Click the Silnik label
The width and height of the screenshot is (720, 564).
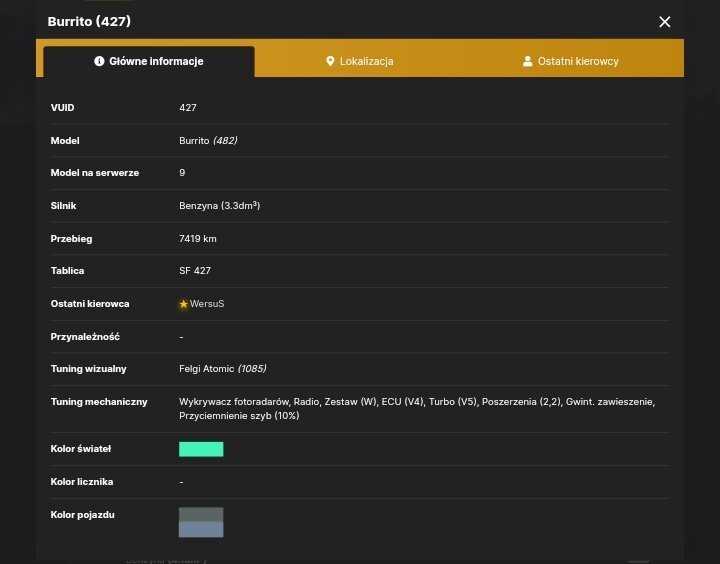[x=63, y=206]
